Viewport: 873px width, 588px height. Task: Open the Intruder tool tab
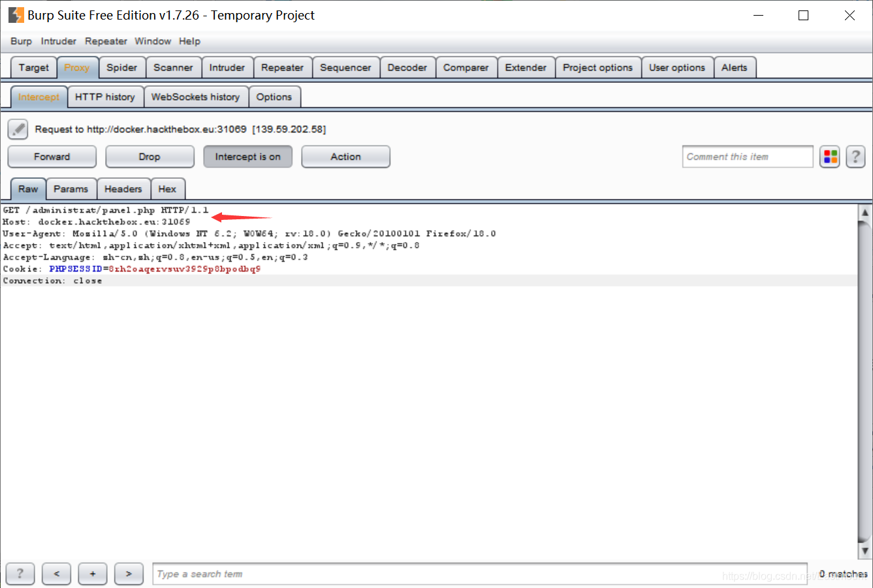click(x=227, y=68)
